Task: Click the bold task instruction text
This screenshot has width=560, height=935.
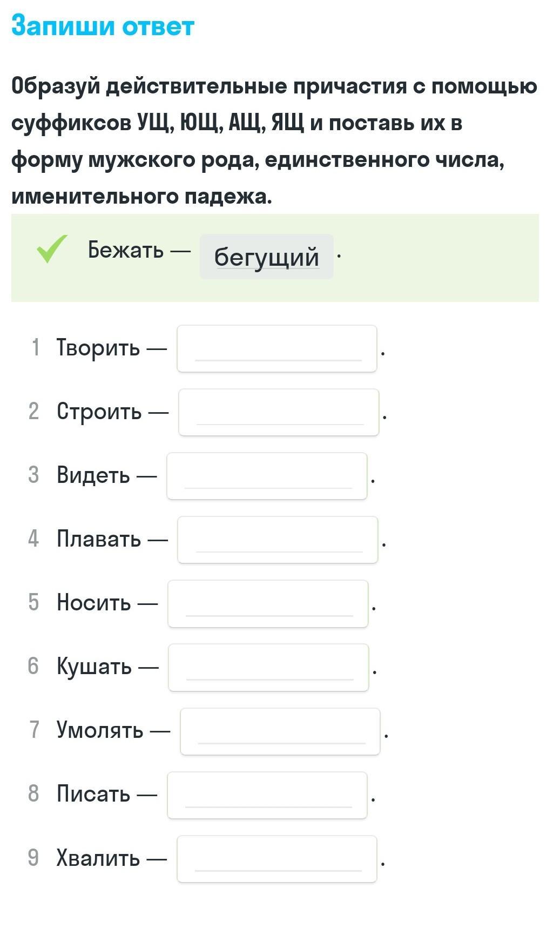Action: [x=274, y=141]
